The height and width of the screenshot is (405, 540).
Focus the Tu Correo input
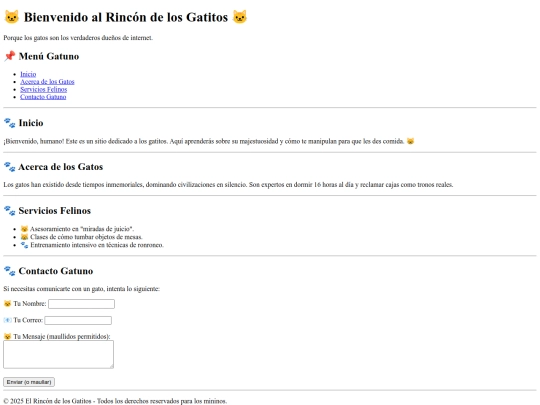[78, 320]
